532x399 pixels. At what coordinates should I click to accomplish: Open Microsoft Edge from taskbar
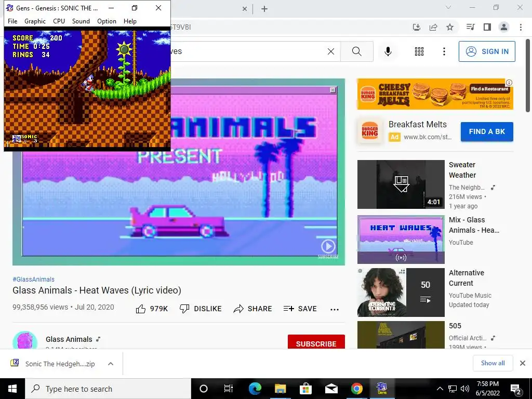point(255,389)
